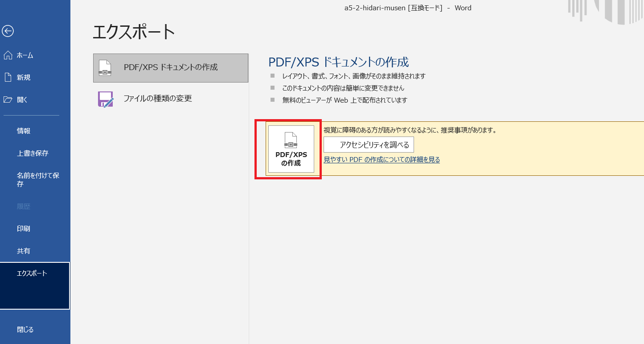Click the document icon beside PDF/XPS ドキュメントの作成

(105, 68)
